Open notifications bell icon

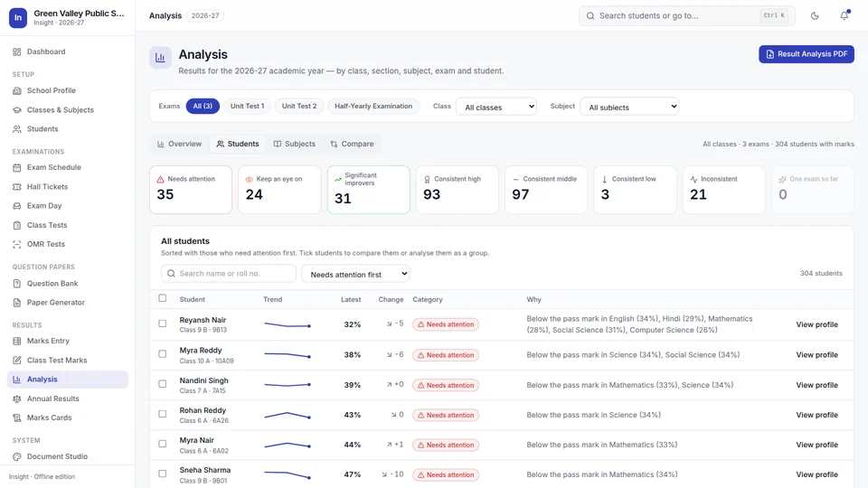pyautogui.click(x=844, y=15)
